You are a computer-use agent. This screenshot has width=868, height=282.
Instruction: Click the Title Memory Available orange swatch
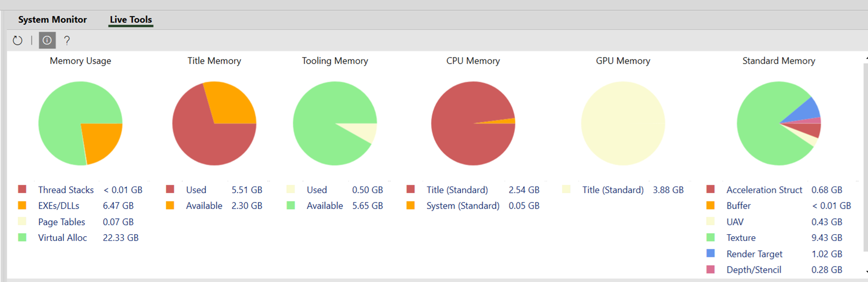click(x=170, y=205)
